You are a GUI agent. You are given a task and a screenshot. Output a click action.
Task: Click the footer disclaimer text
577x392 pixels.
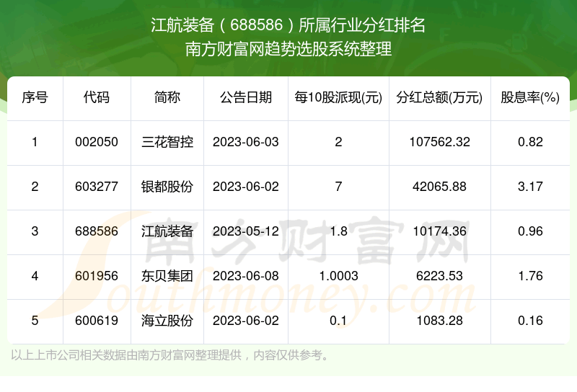tap(171, 355)
